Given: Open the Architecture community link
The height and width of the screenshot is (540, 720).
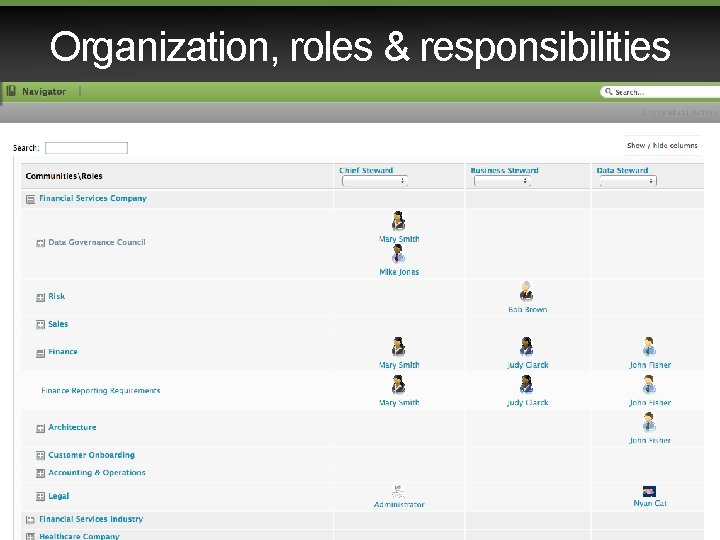Looking at the screenshot, I should [x=72, y=427].
